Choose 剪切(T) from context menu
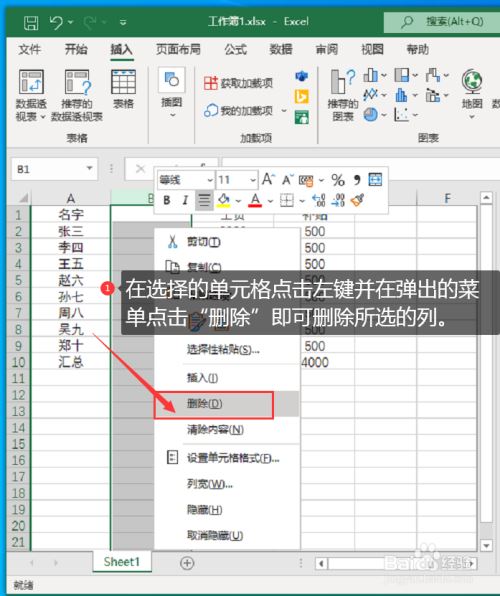Screen dimensions: 500x596 [227, 242]
